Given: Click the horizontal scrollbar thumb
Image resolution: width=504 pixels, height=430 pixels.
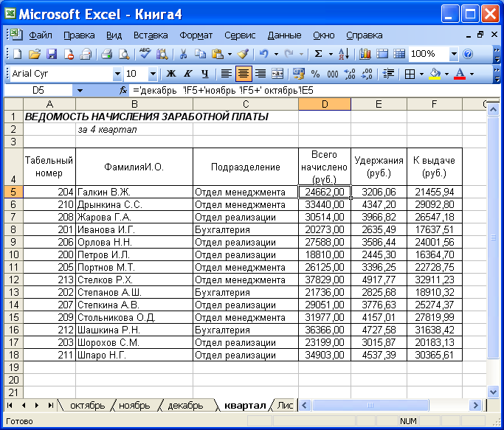Looking at the screenshot, I should 370,405.
